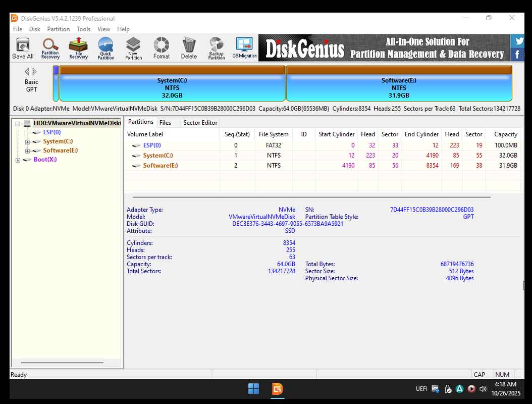Screen dimensions: 532x404
Task: Expand System(C:) in the disk tree
Action: pos(27,142)
